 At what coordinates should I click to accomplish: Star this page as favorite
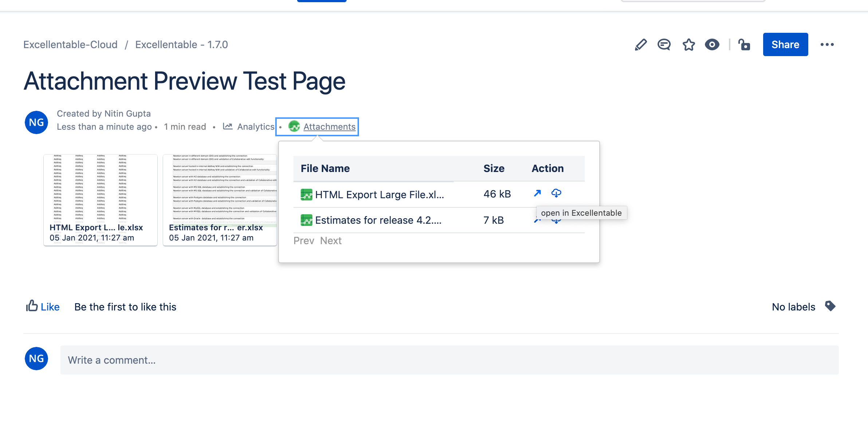(x=689, y=44)
